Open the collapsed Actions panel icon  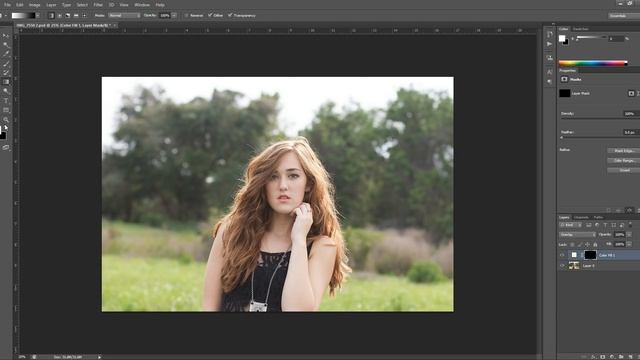pyautogui.click(x=549, y=44)
